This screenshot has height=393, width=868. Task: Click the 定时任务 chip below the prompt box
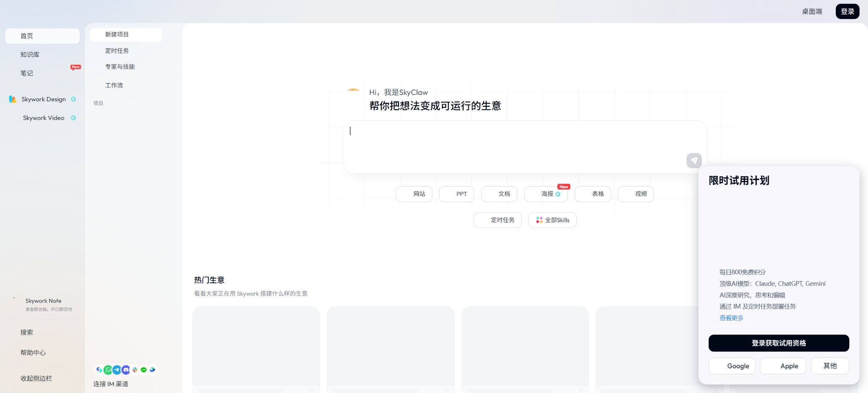tap(498, 220)
